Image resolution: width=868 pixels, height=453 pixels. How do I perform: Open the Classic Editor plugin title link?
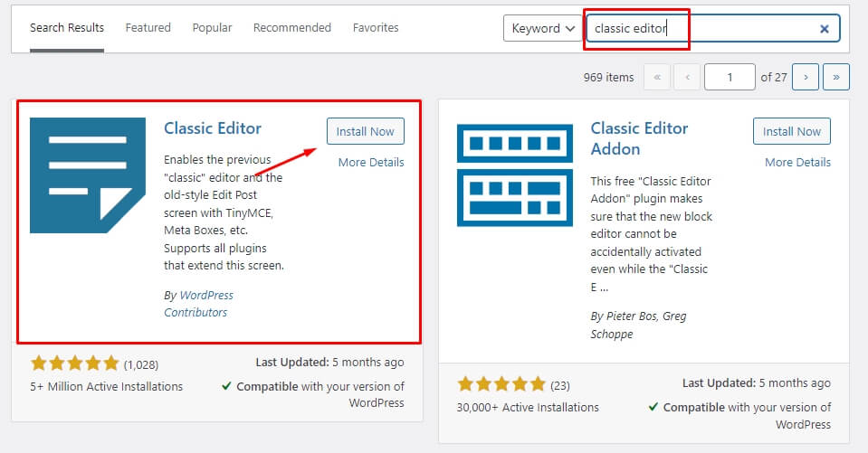213,128
